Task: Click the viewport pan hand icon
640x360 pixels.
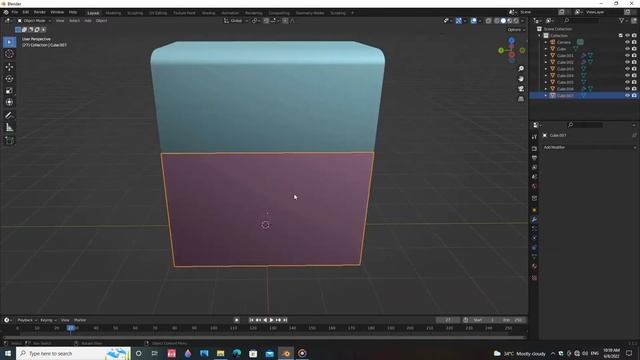Action: (521, 79)
